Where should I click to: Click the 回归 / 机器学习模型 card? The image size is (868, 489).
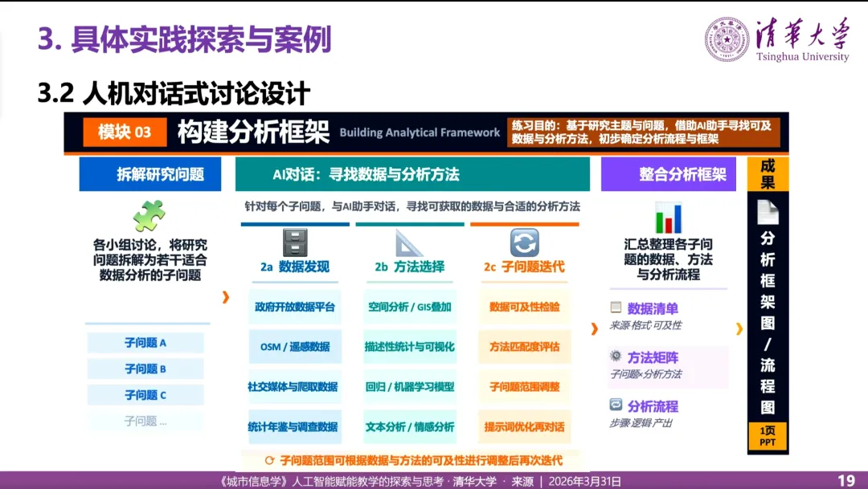[x=410, y=387]
